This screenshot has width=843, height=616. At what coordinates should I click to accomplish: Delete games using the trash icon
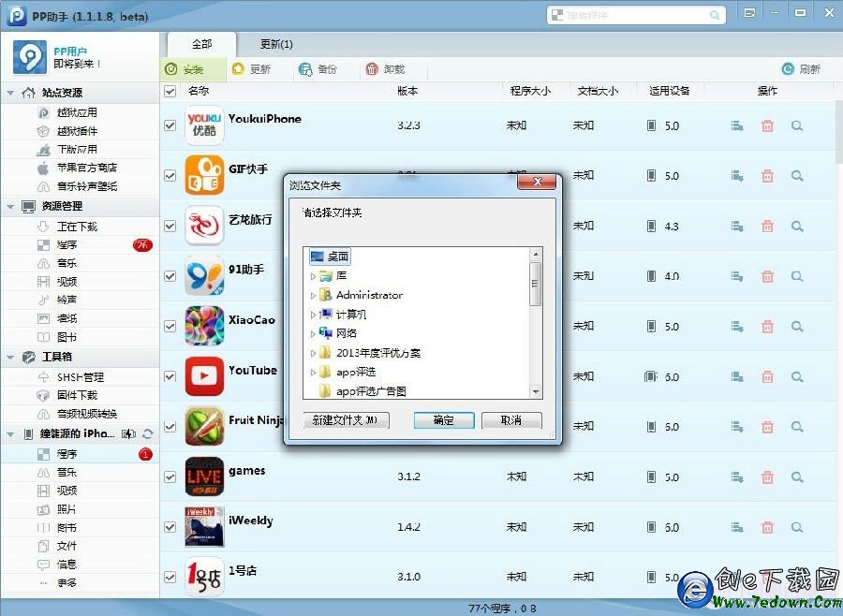[767, 477]
